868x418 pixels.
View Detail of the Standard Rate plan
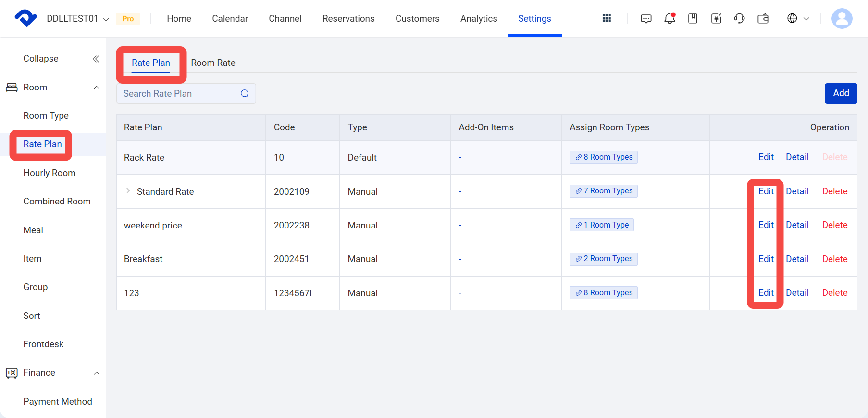pos(797,191)
